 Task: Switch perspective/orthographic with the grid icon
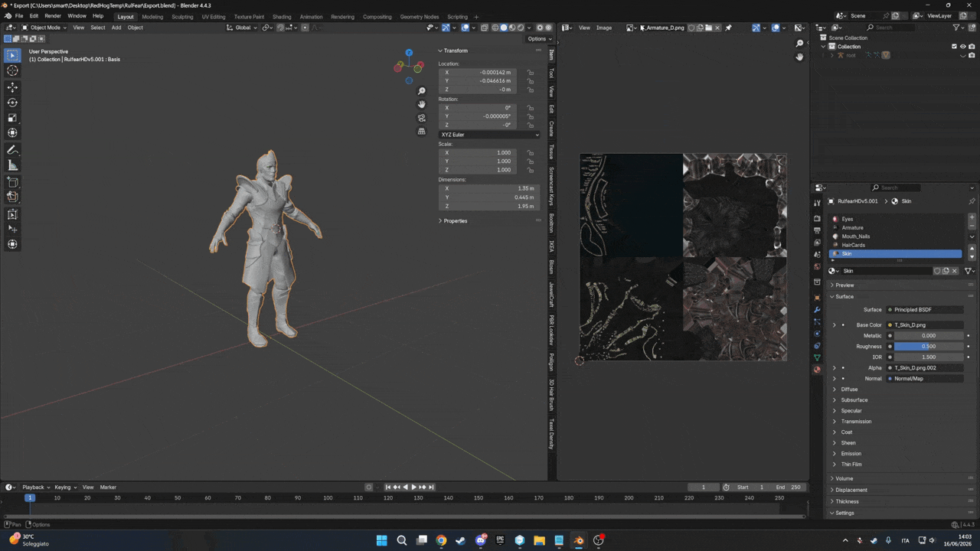click(421, 132)
